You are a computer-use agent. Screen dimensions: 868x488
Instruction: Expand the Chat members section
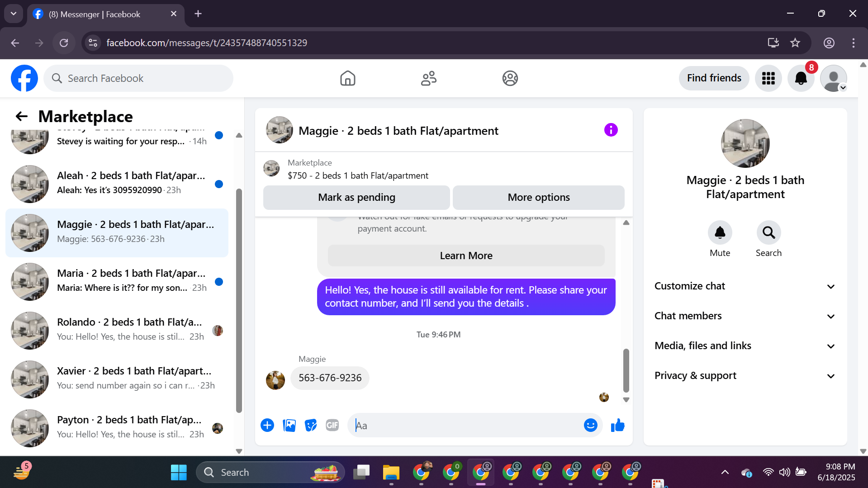tap(745, 316)
